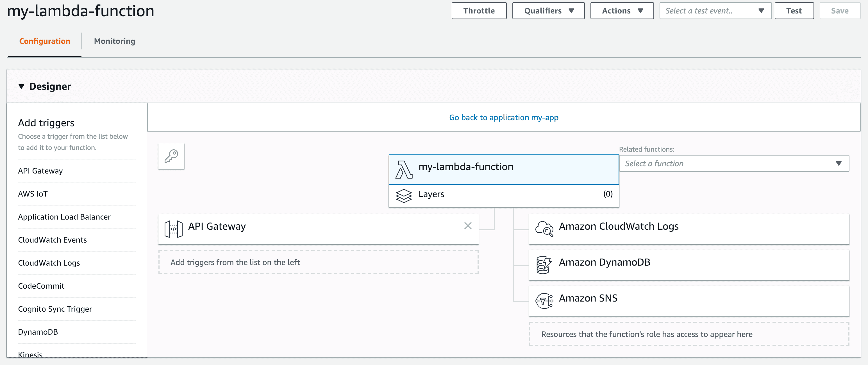Click the Amazon SNS icon
Viewport: 868px width, 365px height.
[544, 300]
